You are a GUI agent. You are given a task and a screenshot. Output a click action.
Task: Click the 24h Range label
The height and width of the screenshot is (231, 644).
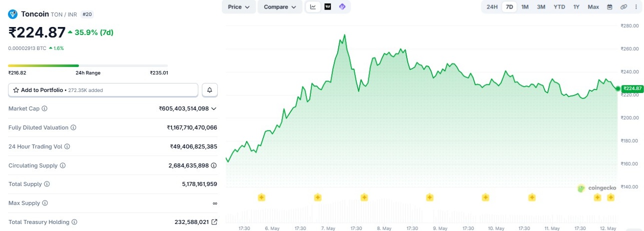point(88,73)
